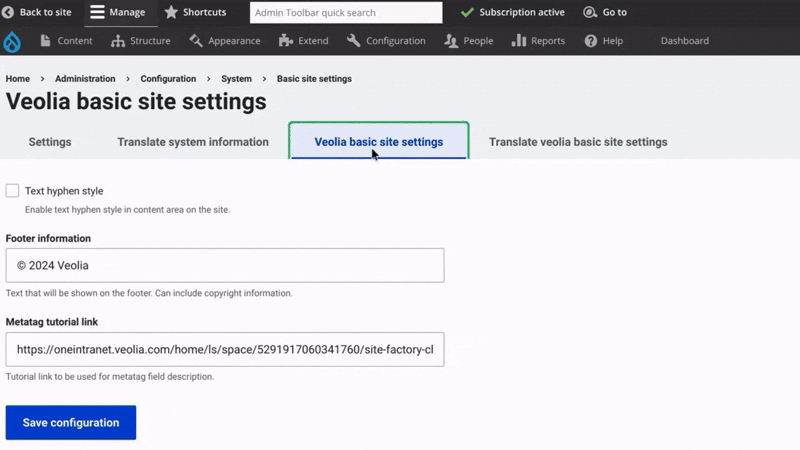The image size is (800, 450).
Task: Click the Subscription active checkmark icon
Action: (x=467, y=12)
